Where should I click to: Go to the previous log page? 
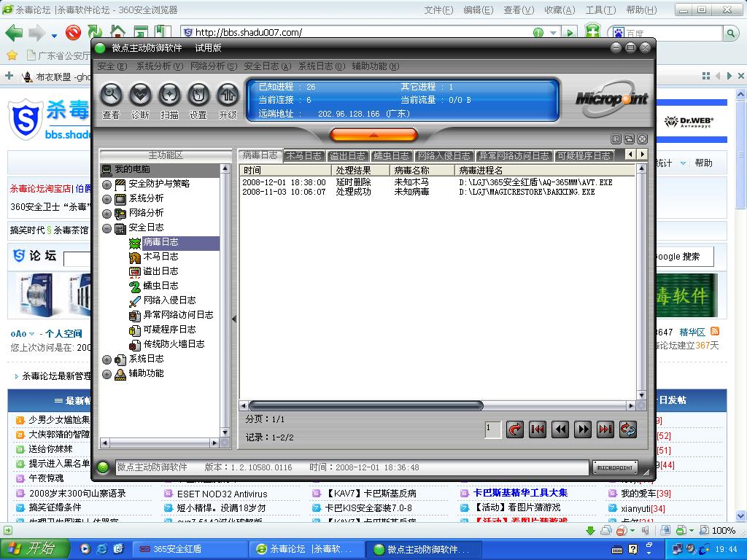[560, 429]
